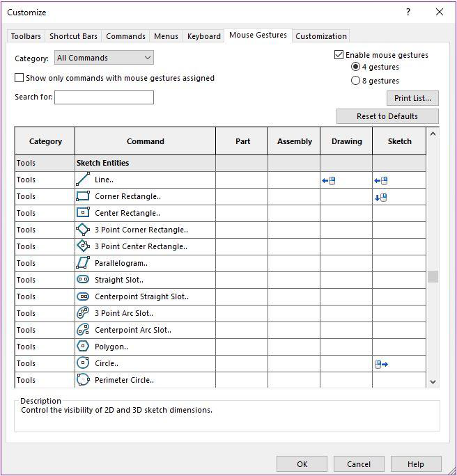Click the Perimeter Circle icon
The height and width of the screenshot is (476, 457).
coord(83,380)
